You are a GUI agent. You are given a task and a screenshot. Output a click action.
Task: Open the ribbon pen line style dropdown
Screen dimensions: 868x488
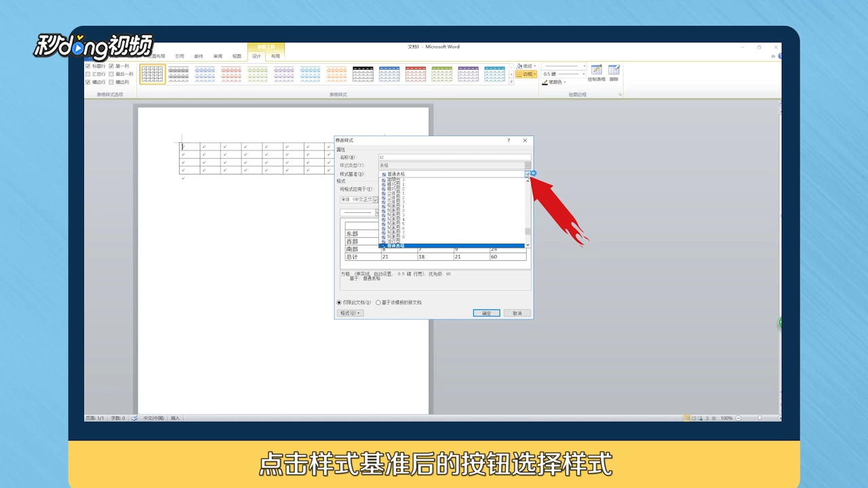point(583,66)
